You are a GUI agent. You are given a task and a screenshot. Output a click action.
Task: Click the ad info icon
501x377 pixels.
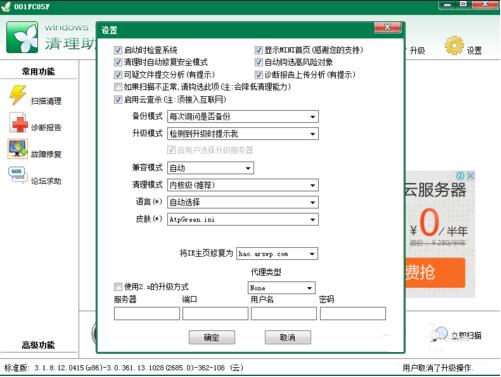[461, 175]
